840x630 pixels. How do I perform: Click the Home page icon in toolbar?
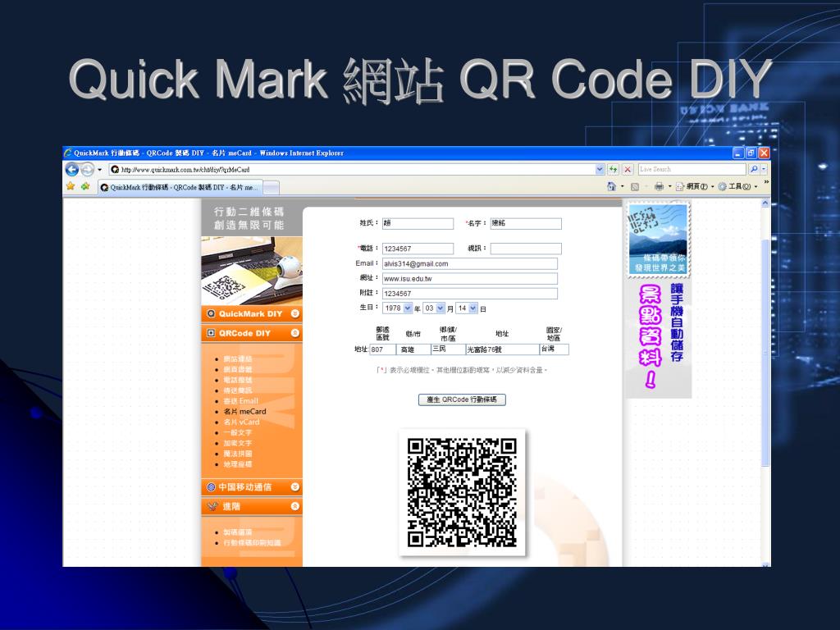point(611,186)
